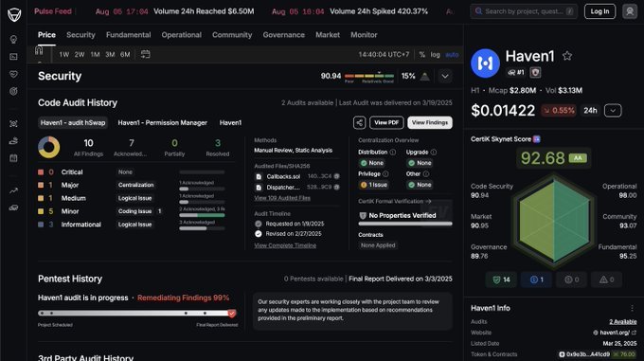Open the 24h price period dropdown

tap(613, 111)
